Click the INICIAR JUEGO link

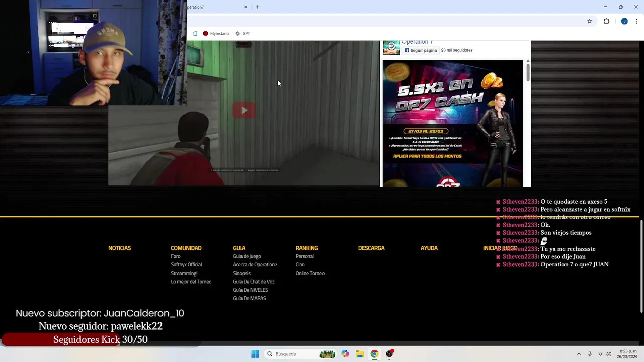click(500, 248)
